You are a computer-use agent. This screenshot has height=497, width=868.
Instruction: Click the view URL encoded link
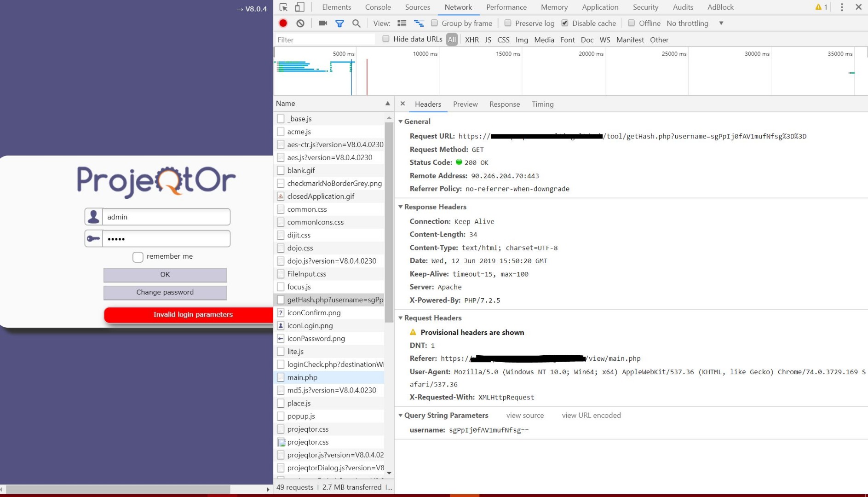591,416
